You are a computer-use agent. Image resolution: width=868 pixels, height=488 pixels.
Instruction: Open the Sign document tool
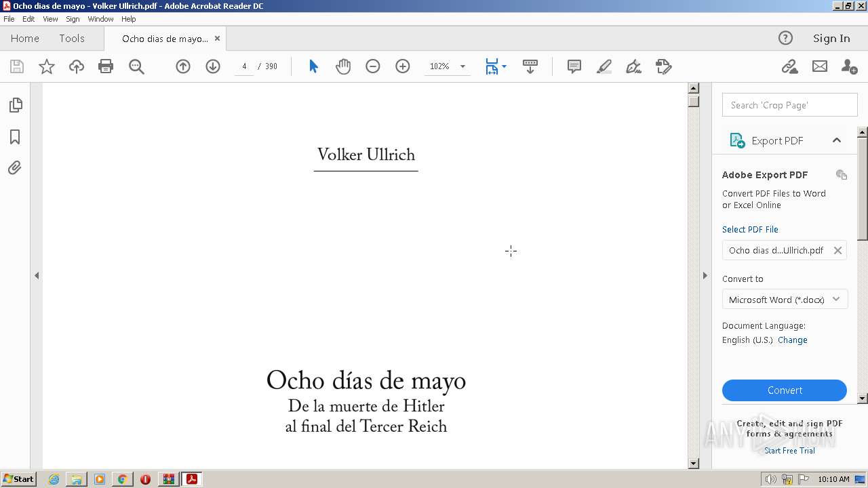634,66
